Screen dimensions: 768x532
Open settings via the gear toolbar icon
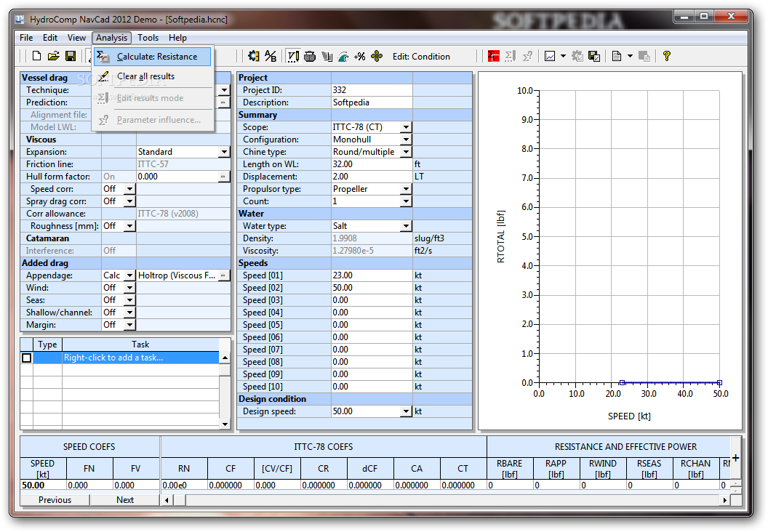(253, 56)
